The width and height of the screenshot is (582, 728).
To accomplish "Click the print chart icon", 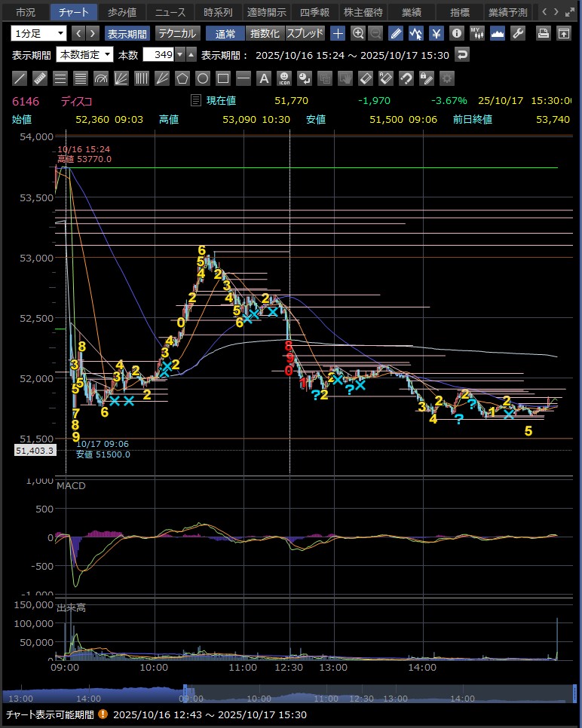I will click(x=543, y=33).
